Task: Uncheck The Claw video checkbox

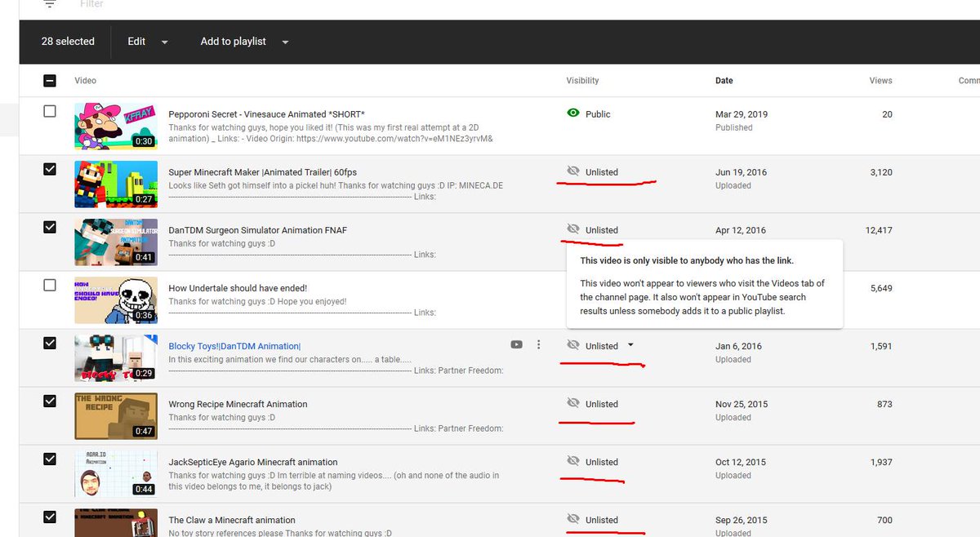Action: coord(50,517)
